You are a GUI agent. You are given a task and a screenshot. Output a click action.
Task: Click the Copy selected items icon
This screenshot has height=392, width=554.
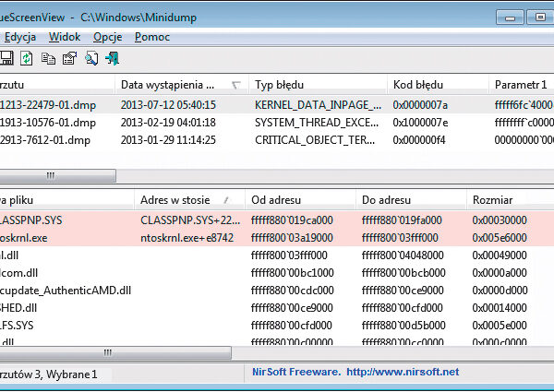tap(48, 59)
